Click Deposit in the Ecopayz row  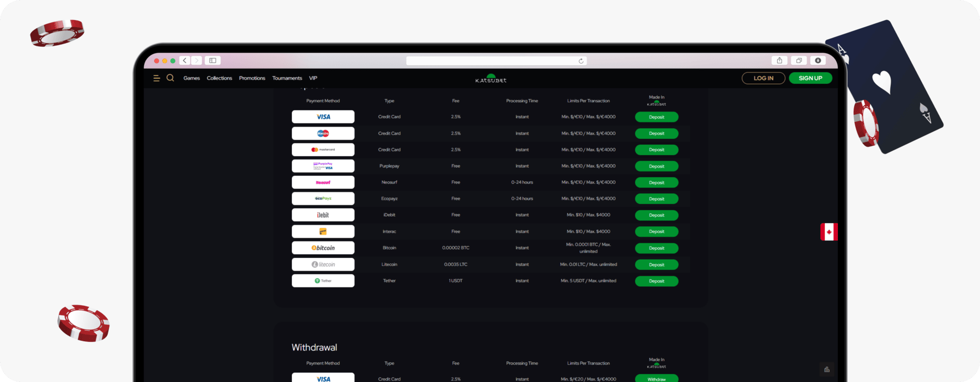[657, 199]
